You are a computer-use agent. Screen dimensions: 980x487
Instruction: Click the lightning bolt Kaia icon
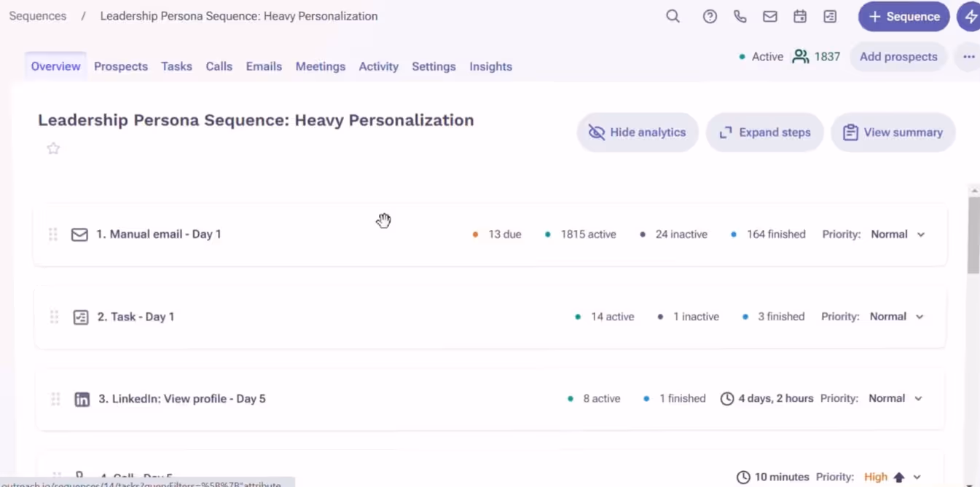(972, 16)
